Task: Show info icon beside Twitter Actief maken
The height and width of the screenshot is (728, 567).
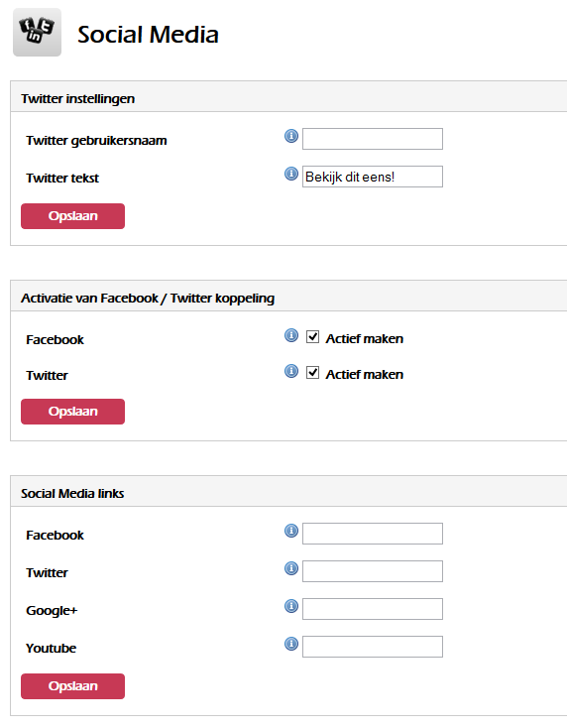Action: (291, 371)
